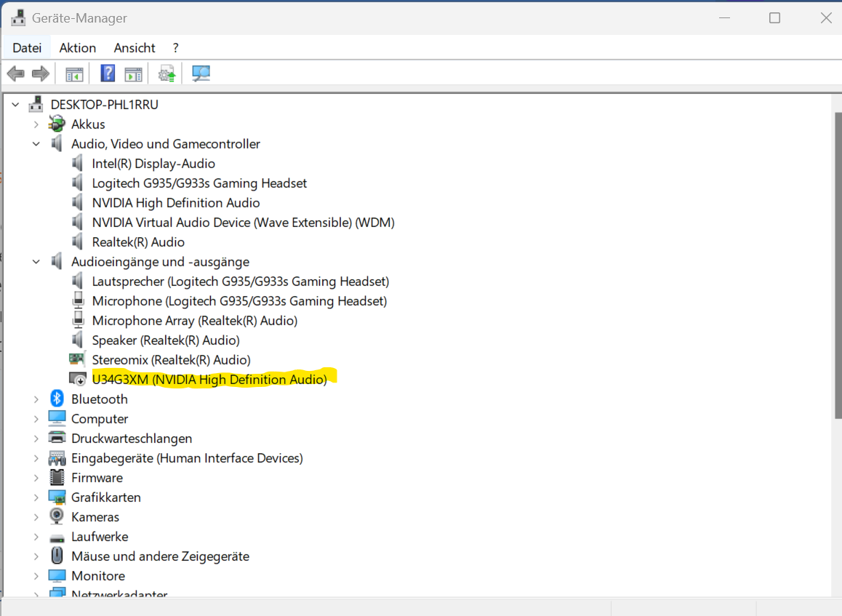Click Scan for hardware changes monitor icon
Image resolution: width=842 pixels, height=616 pixels.
(x=201, y=73)
